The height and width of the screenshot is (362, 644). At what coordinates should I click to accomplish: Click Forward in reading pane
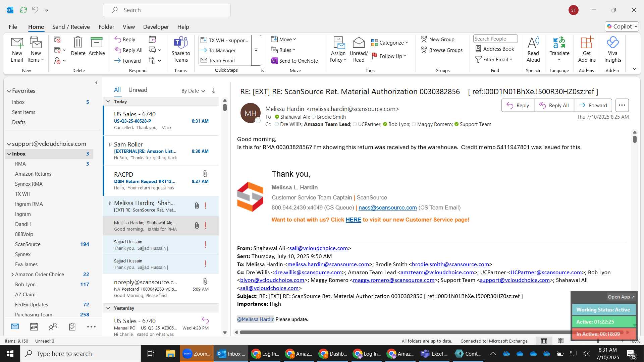[x=593, y=105]
